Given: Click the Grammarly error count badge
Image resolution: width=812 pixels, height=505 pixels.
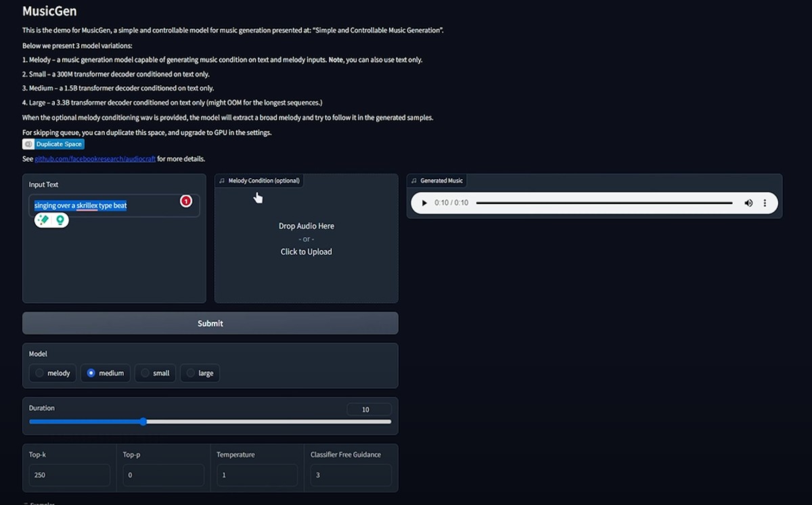Looking at the screenshot, I should [x=186, y=201].
